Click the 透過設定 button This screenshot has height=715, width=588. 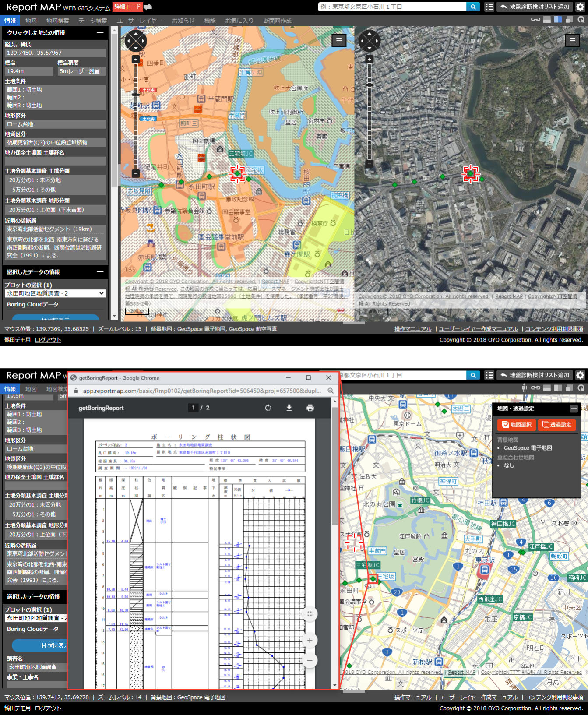click(557, 425)
